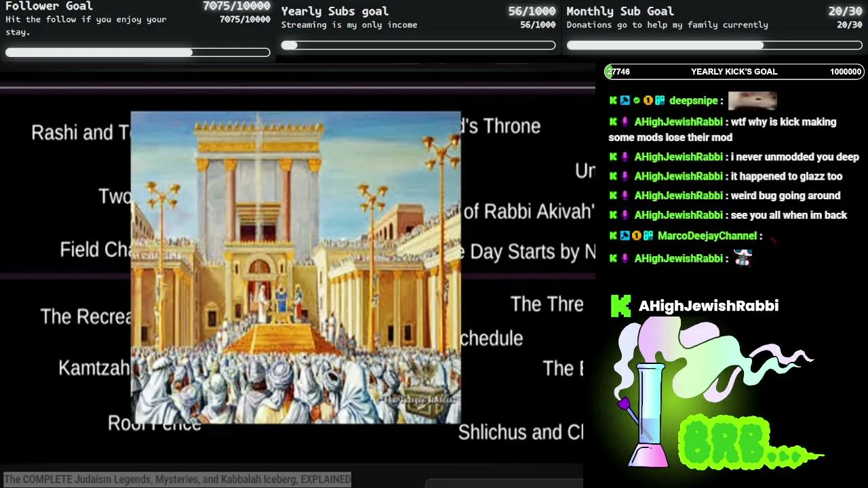Click purple mic badge beside 'wtf why is kick' message

click(x=625, y=122)
